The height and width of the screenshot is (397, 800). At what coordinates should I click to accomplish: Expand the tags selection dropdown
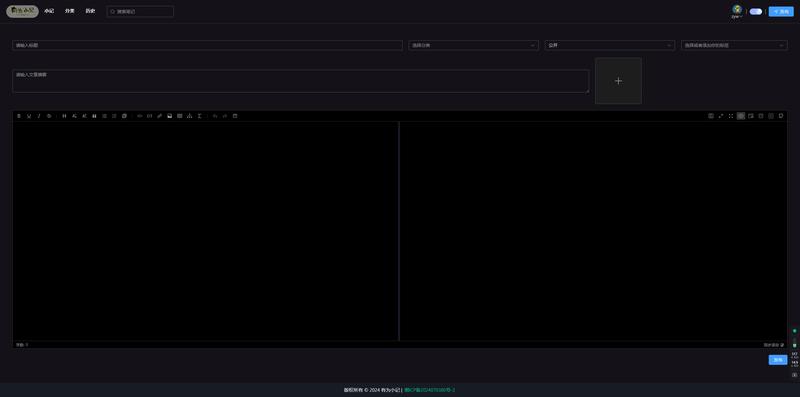(x=734, y=45)
